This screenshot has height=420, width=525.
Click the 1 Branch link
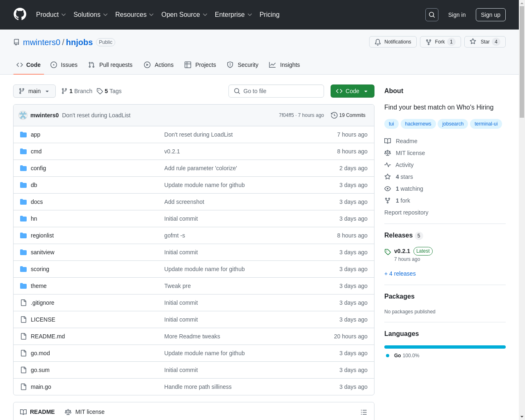coord(77,91)
